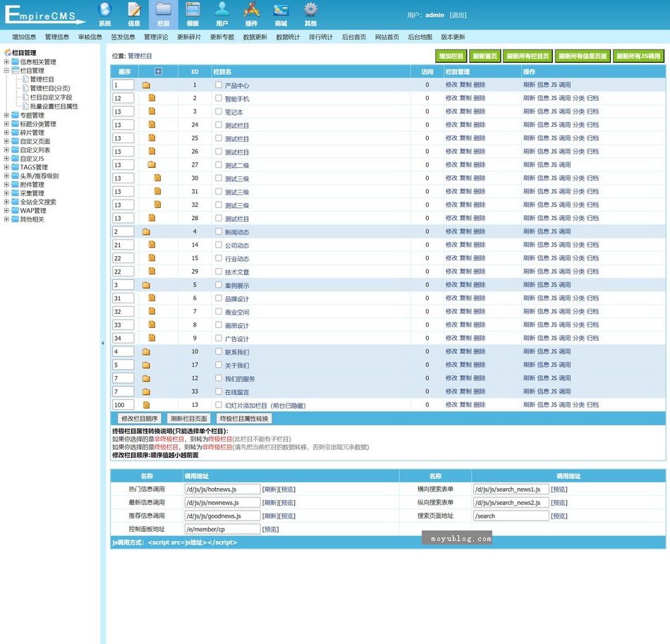Viewport: 670px width, 644px height.
Task: Click the 刷新所有JS调用 button
Action: coord(638,56)
